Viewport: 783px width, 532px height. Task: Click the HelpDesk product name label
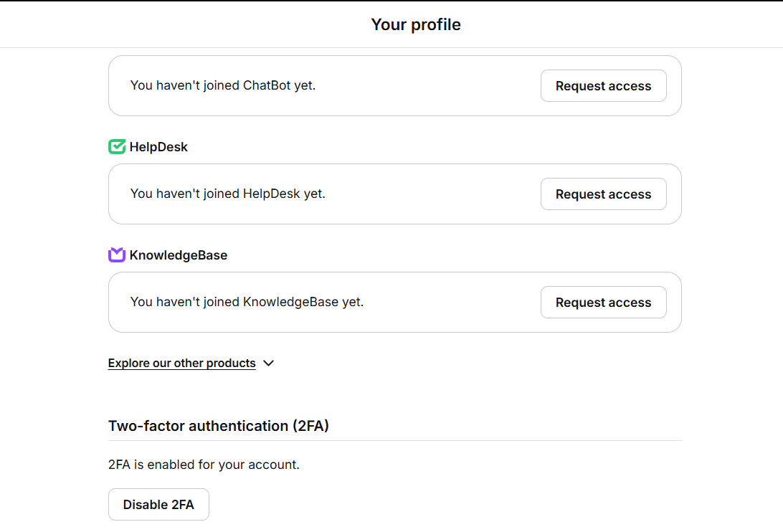158,147
